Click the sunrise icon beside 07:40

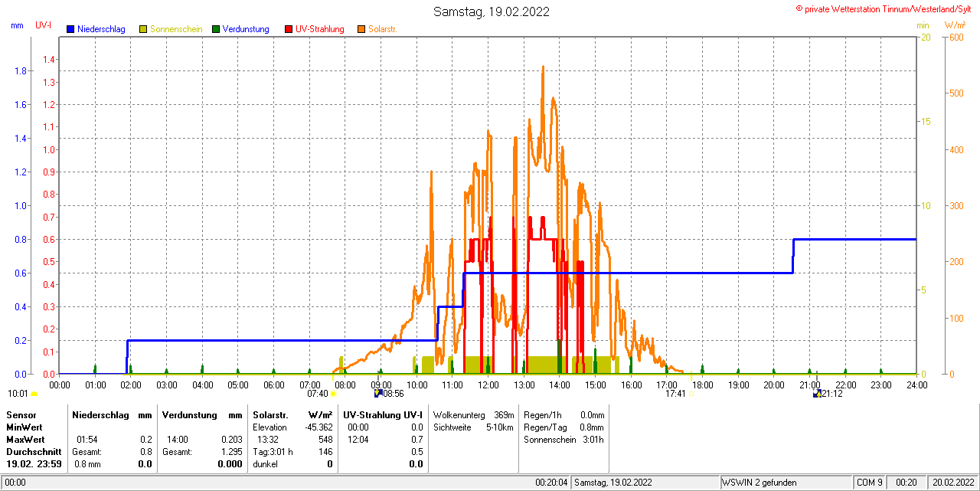tap(333, 394)
